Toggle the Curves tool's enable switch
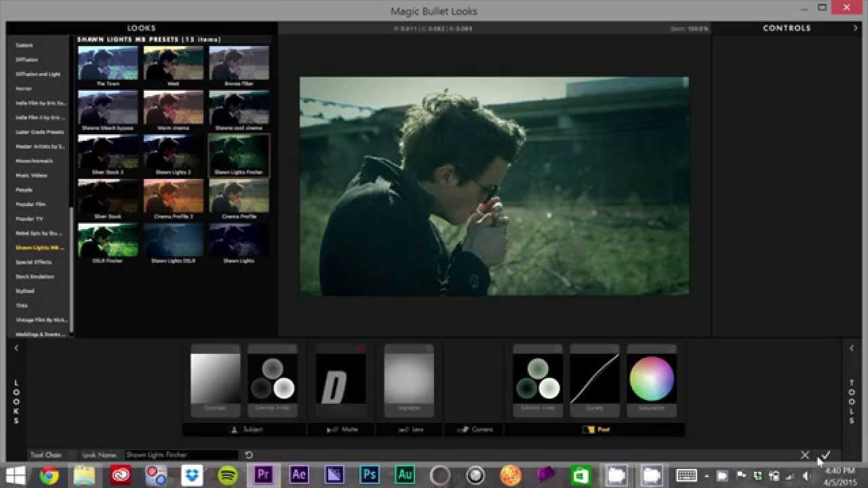The width and height of the screenshot is (868, 488). coord(614,349)
